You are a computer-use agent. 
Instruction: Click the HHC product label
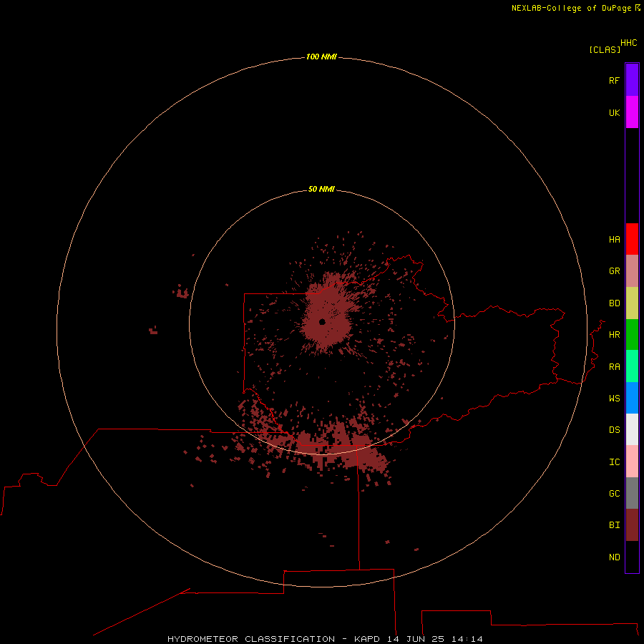(x=628, y=43)
